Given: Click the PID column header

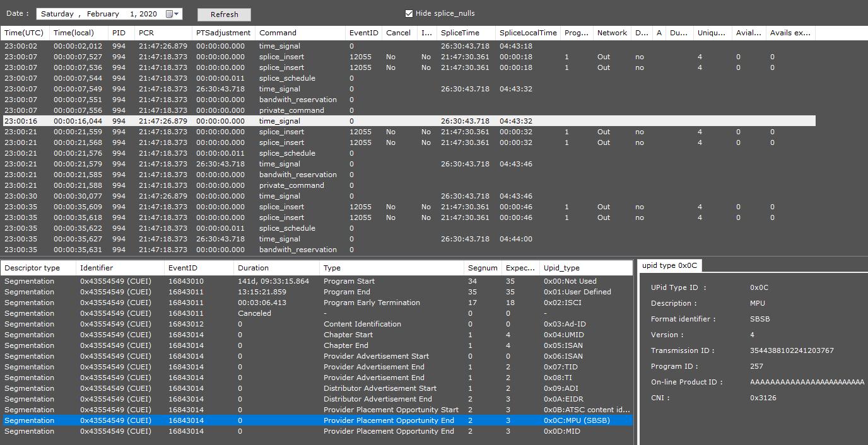Looking at the screenshot, I should (122, 33).
